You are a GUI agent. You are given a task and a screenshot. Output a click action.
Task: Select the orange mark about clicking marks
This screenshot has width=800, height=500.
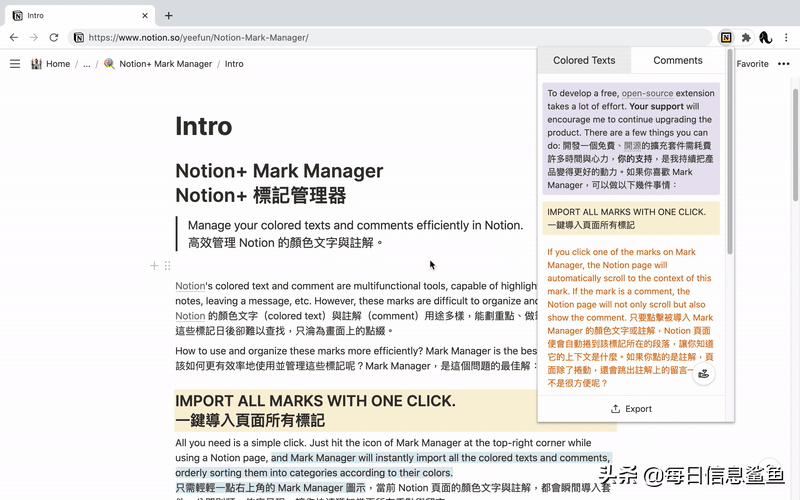(631, 317)
